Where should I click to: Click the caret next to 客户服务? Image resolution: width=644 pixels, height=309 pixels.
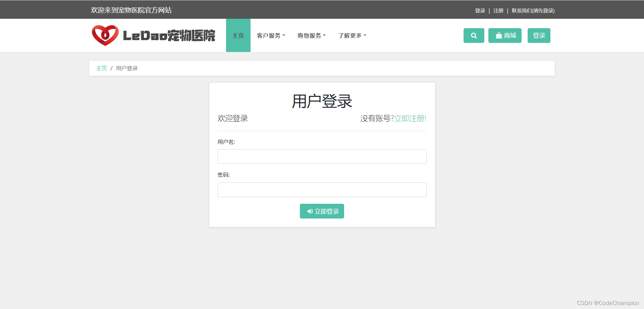coord(284,35)
